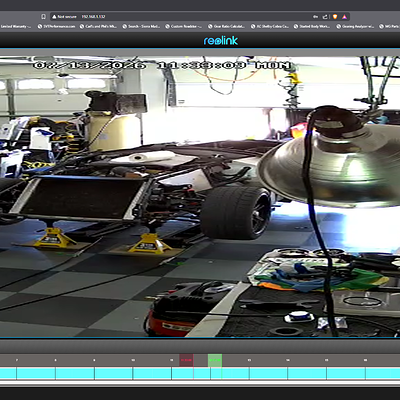
Task: Open the Not secure site warning
Action: pos(64,17)
